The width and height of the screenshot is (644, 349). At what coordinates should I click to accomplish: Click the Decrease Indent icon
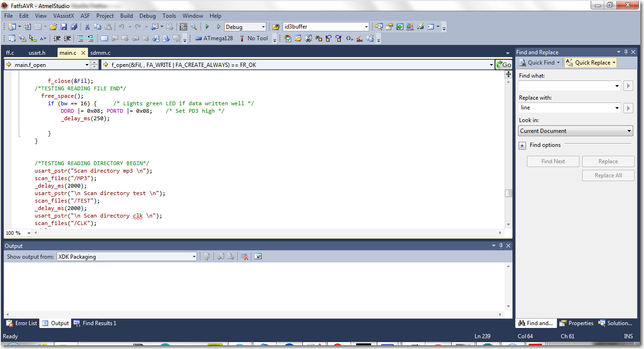[x=57, y=38]
